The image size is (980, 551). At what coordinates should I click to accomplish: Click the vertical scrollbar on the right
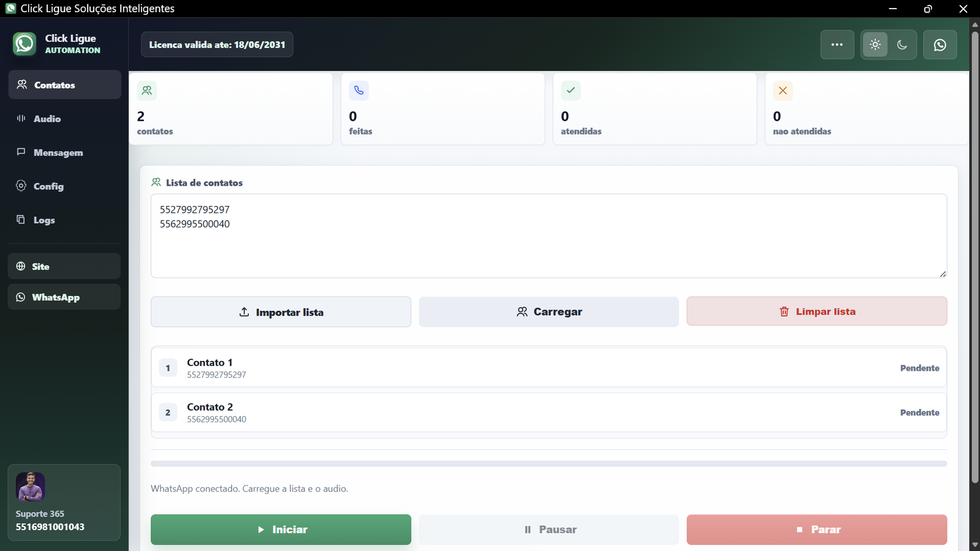pos(975,257)
